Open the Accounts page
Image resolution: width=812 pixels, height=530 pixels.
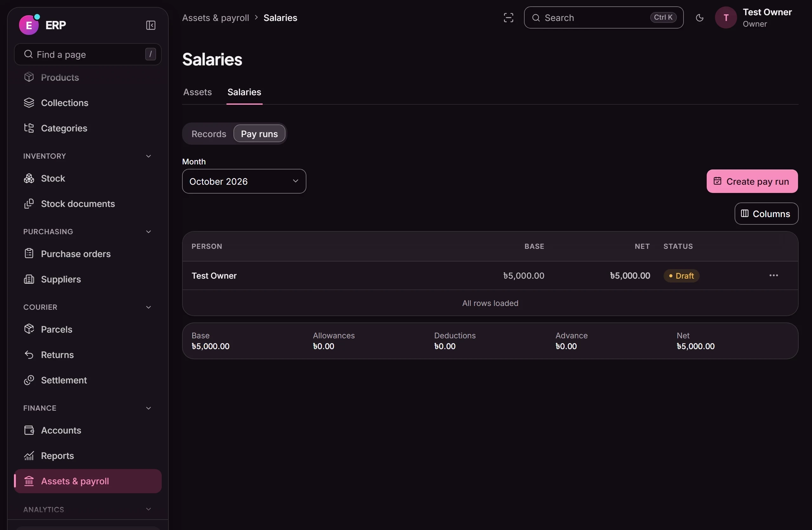(88, 430)
